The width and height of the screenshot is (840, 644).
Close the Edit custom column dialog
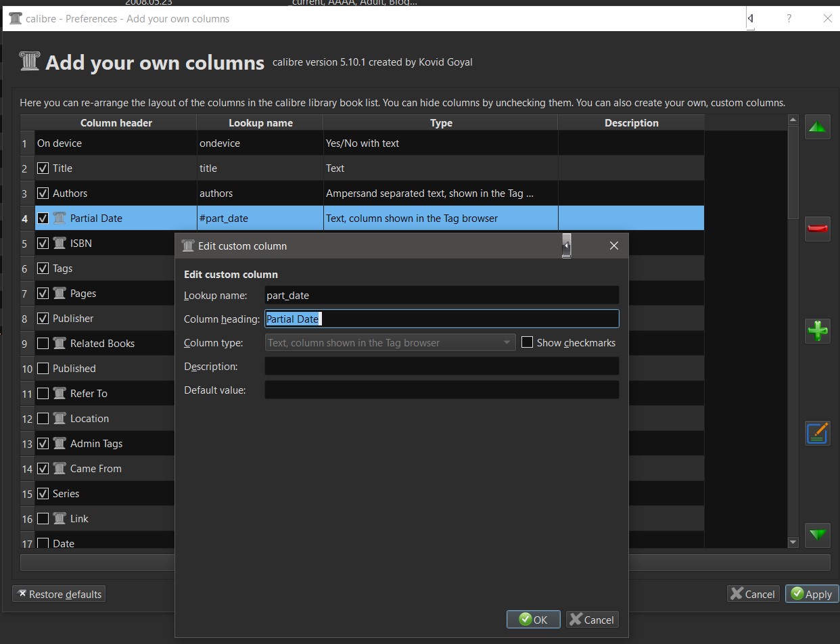coord(613,246)
